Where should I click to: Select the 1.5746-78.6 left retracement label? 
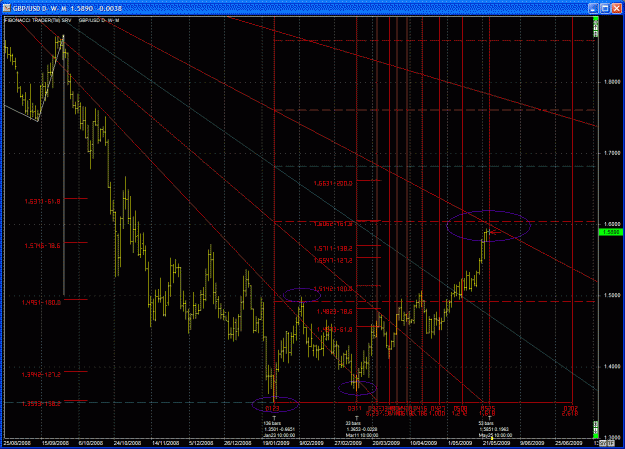pos(43,246)
